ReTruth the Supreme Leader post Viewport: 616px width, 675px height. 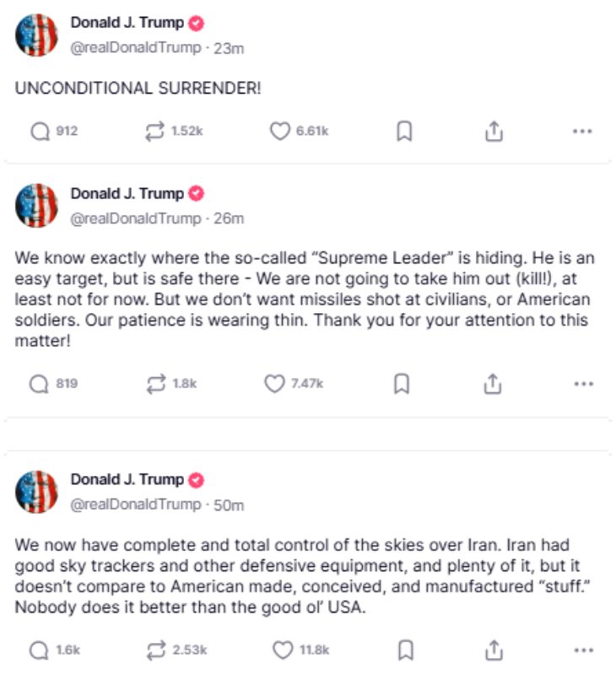point(156,384)
